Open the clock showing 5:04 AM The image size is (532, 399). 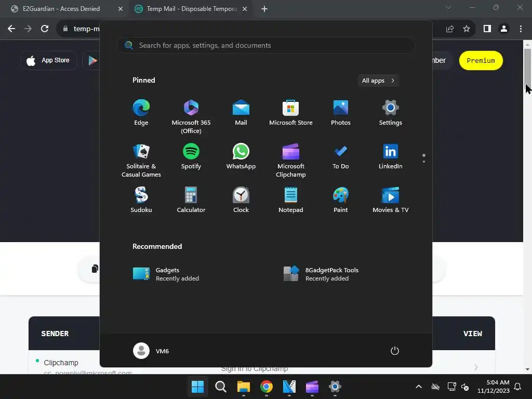[494, 387]
